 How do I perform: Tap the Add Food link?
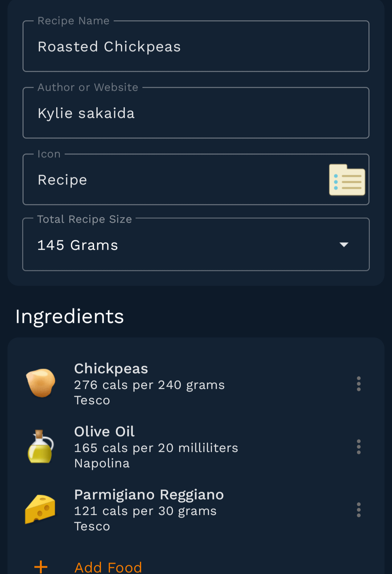tap(108, 567)
